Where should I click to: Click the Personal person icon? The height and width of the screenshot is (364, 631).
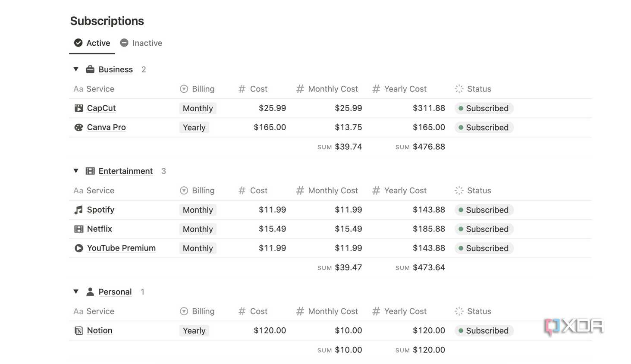tap(90, 292)
